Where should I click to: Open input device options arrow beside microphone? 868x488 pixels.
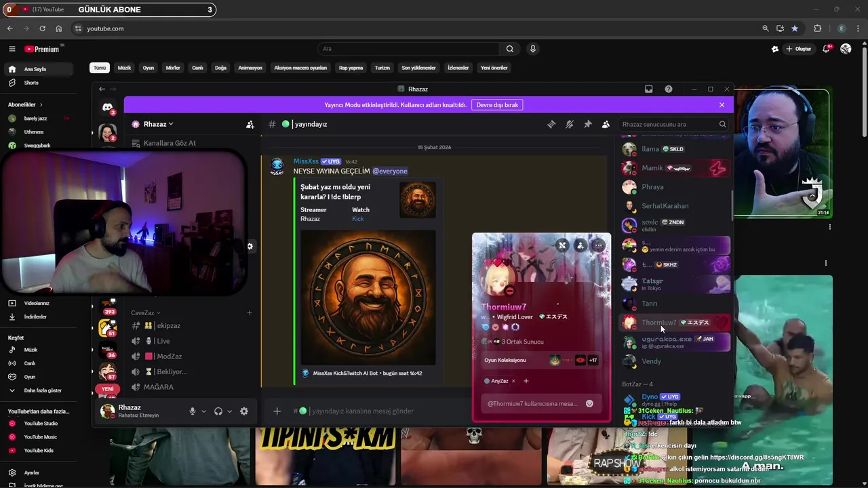pyautogui.click(x=203, y=411)
